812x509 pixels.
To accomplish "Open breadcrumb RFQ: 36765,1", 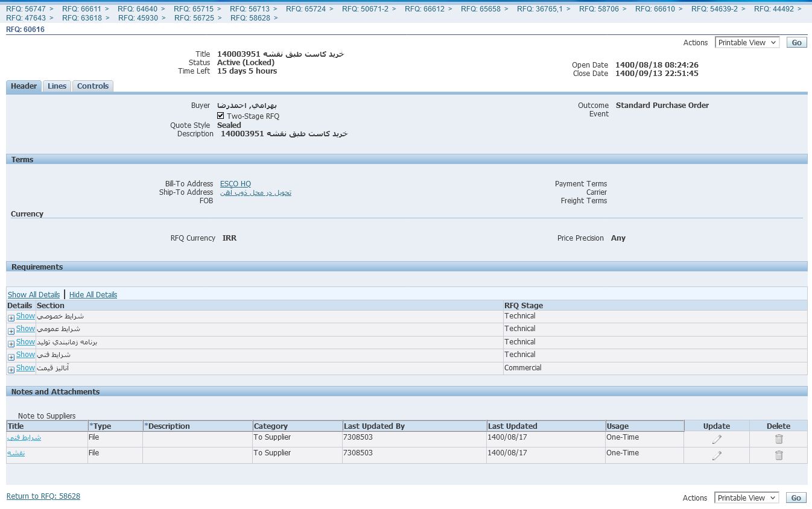I will 540,9.
